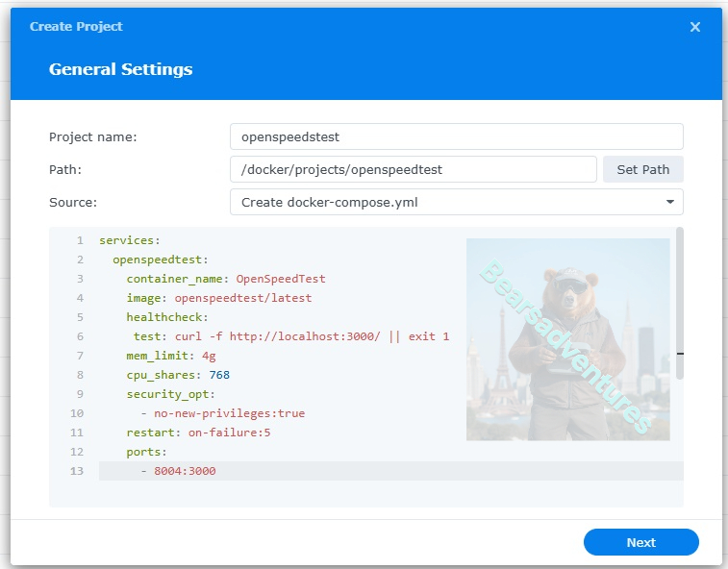Place cursor on the 'services:' line
Image resolution: width=728 pixels, height=569 pixels.
tap(130, 240)
